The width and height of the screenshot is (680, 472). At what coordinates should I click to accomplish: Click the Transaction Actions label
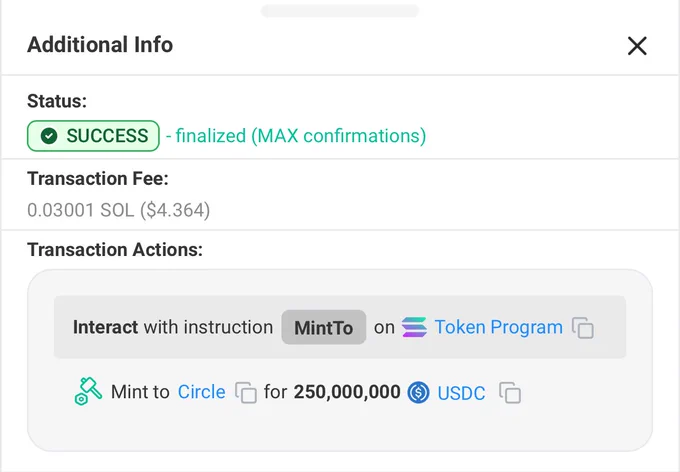[x=115, y=250]
